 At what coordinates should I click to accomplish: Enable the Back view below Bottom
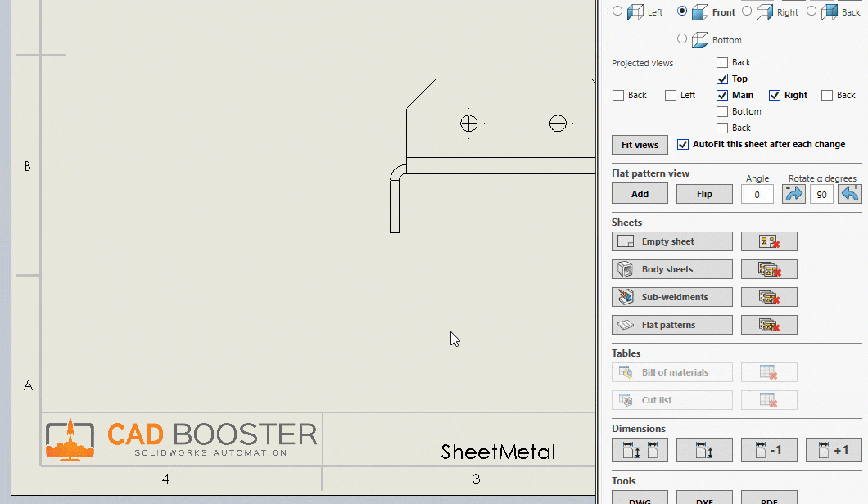click(x=722, y=128)
